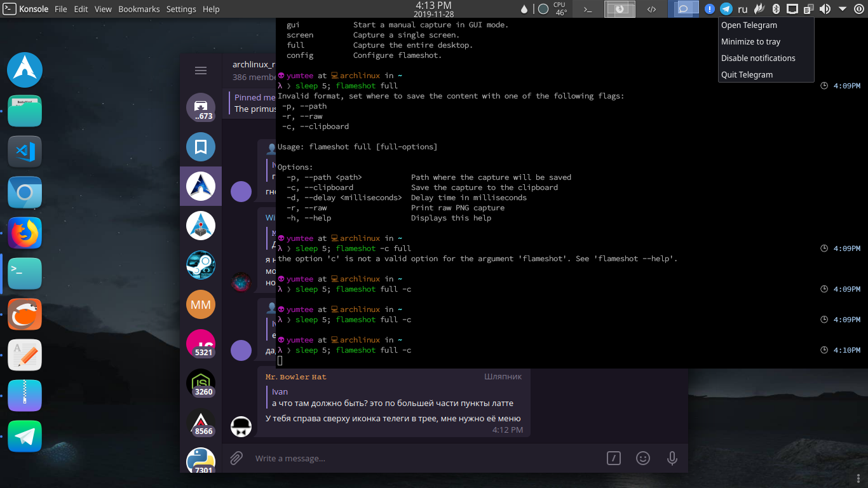
Task: Open terminal icon in the dock
Action: pyautogui.click(x=25, y=274)
